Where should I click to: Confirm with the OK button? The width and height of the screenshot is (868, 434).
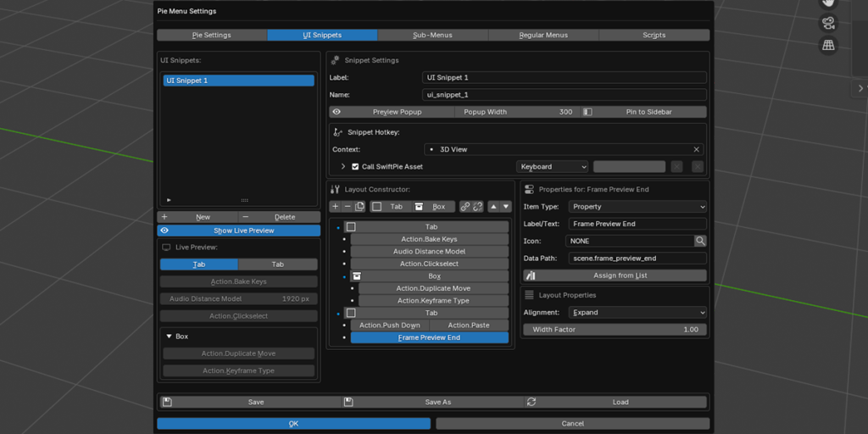point(294,424)
